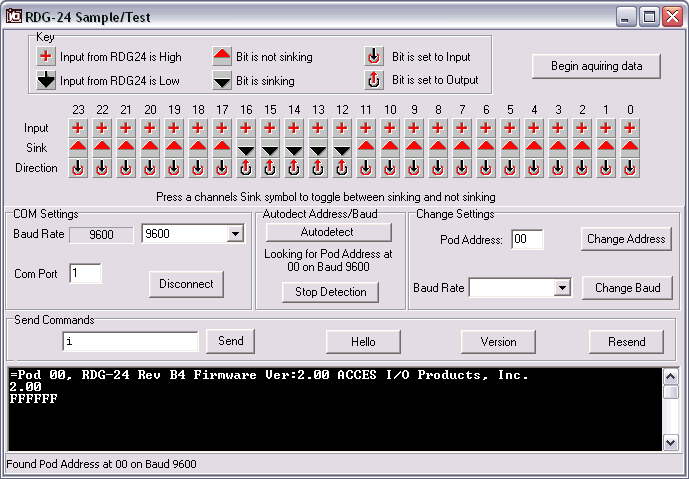Send the Hello command

(x=363, y=342)
